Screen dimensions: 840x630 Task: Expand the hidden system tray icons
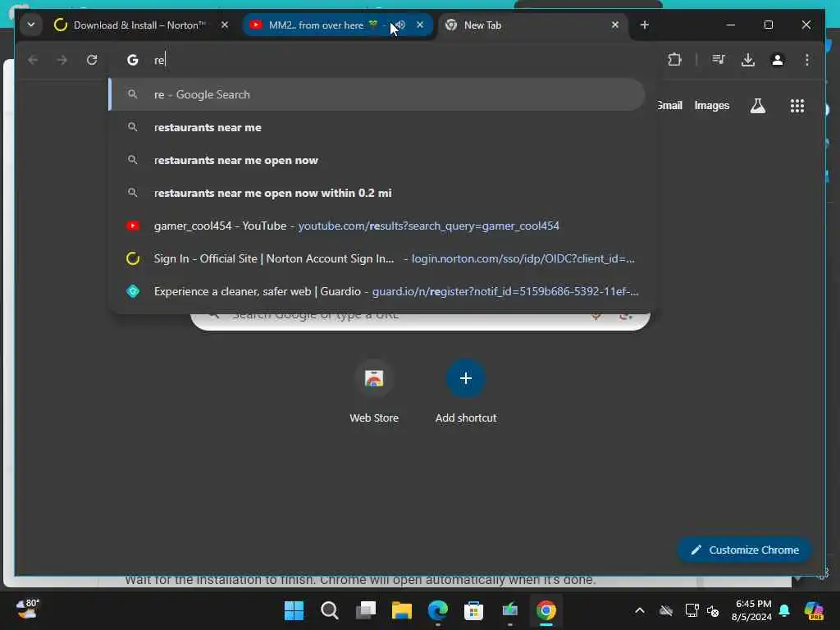pos(640,610)
